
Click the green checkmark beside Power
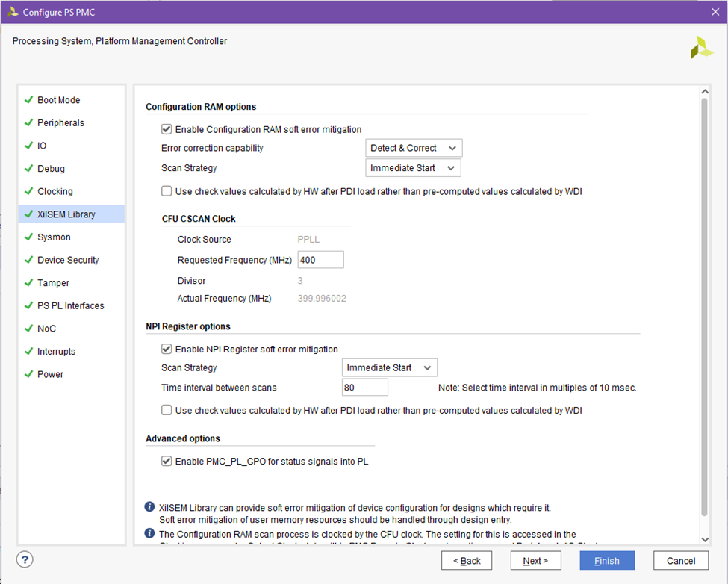[28, 374]
